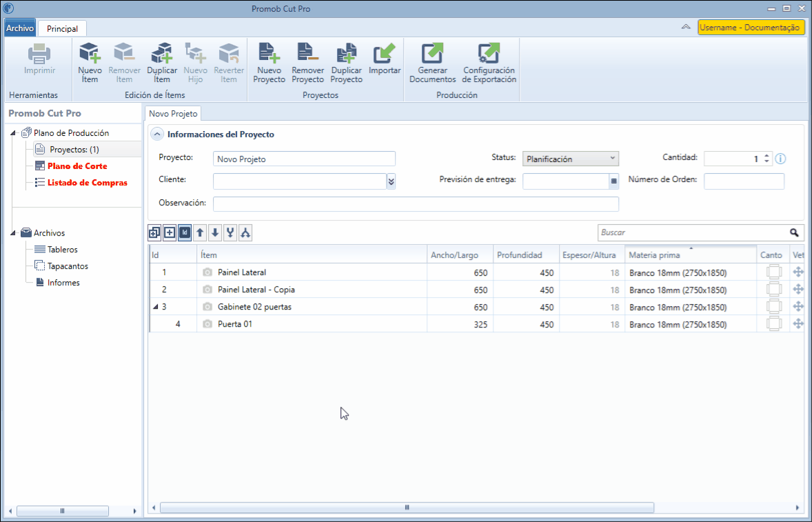Open the Status Planificación dropdown
This screenshot has width=812, height=522.
(x=571, y=159)
